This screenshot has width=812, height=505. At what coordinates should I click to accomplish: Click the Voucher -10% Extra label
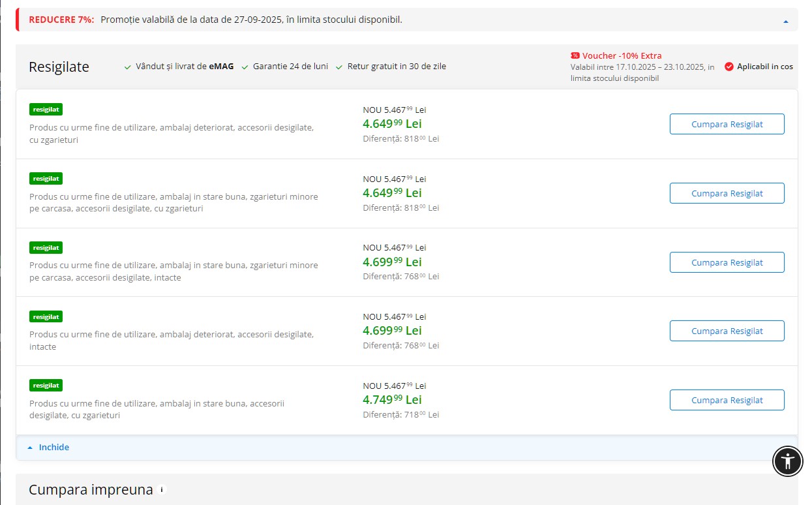click(622, 55)
